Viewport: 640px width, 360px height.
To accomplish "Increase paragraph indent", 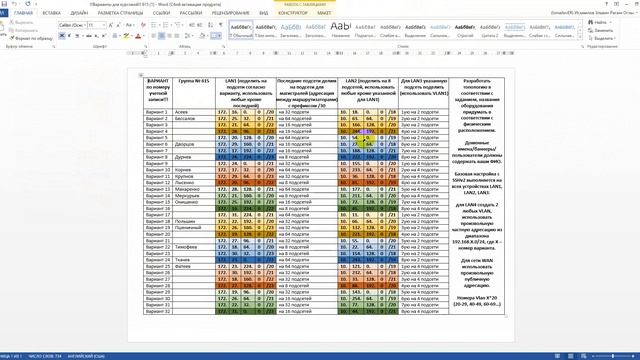I will [200, 25].
